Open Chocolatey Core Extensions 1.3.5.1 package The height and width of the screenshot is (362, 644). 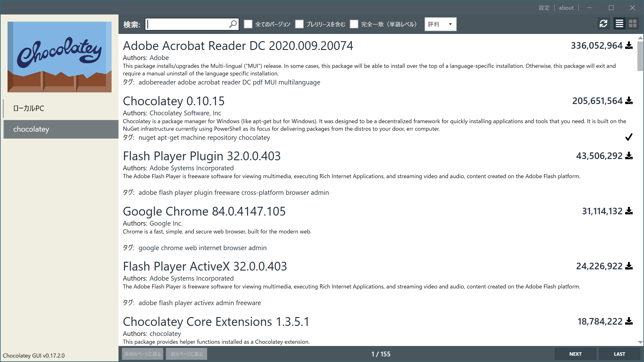pos(216,322)
